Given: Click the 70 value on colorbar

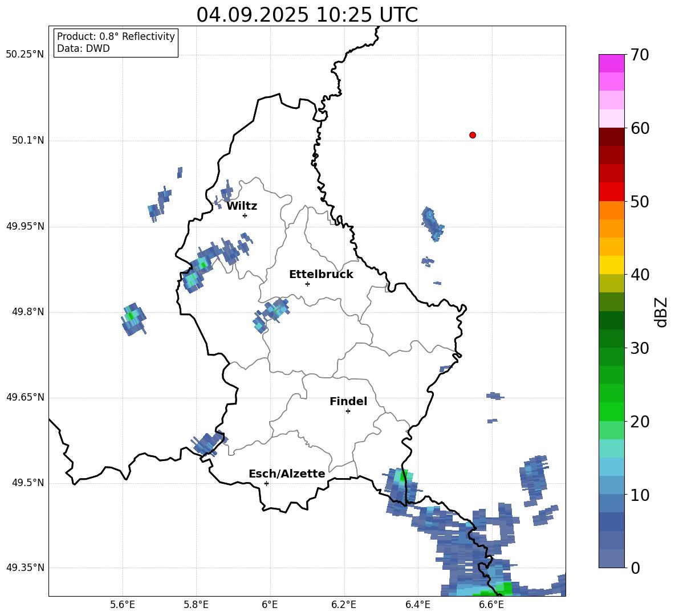Looking at the screenshot, I should pyautogui.click(x=640, y=55).
